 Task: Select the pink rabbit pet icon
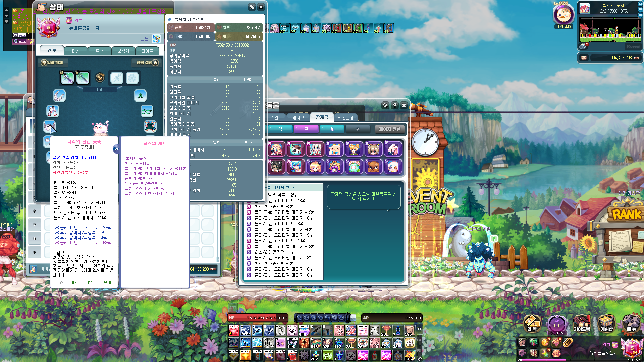[393, 149]
